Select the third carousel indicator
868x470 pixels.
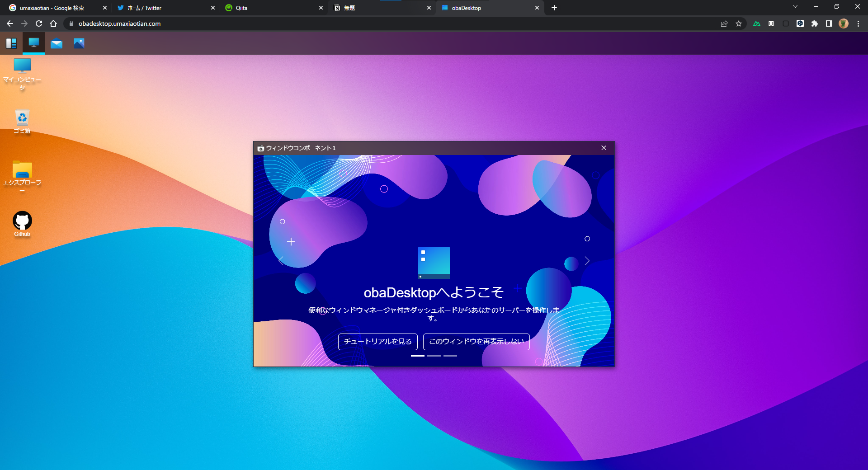[450, 356]
